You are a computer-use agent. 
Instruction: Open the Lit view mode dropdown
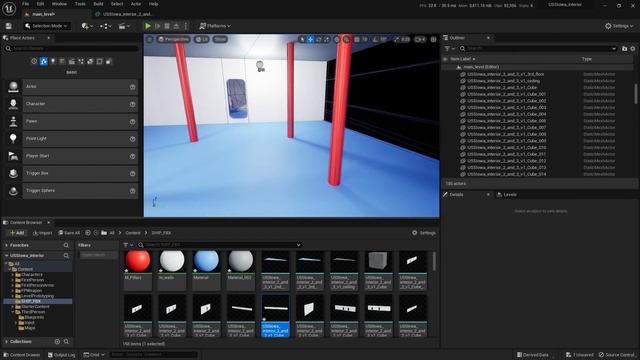tap(202, 40)
